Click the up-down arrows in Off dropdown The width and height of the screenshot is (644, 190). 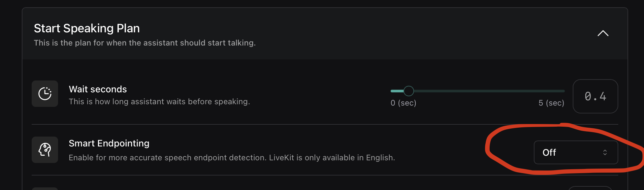pyautogui.click(x=605, y=152)
